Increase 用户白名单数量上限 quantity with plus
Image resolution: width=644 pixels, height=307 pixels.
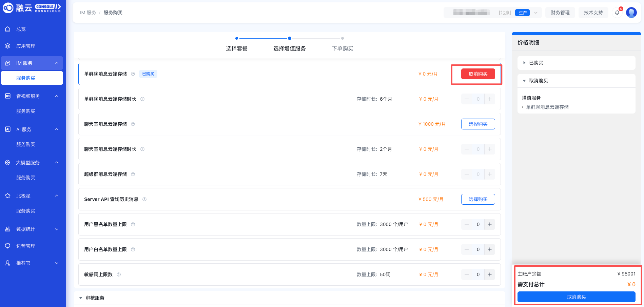coord(490,249)
